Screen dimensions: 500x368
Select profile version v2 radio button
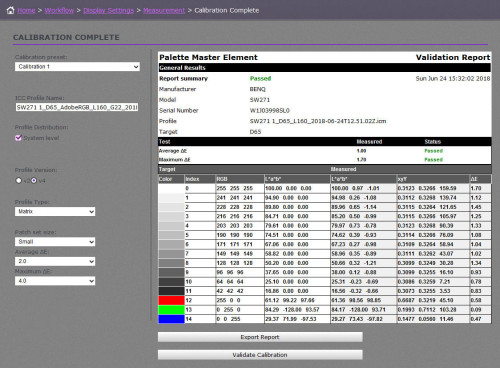pos(18,180)
